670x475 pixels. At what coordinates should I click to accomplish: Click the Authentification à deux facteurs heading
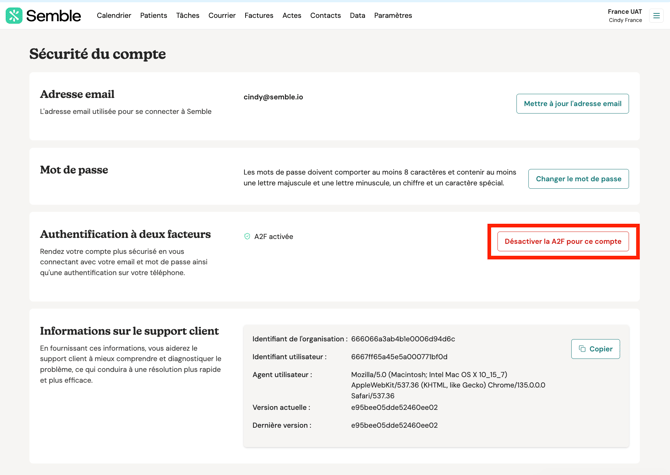click(125, 234)
